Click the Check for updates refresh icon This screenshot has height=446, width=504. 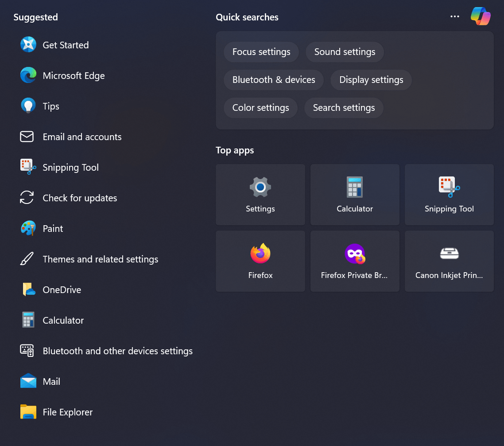click(27, 197)
